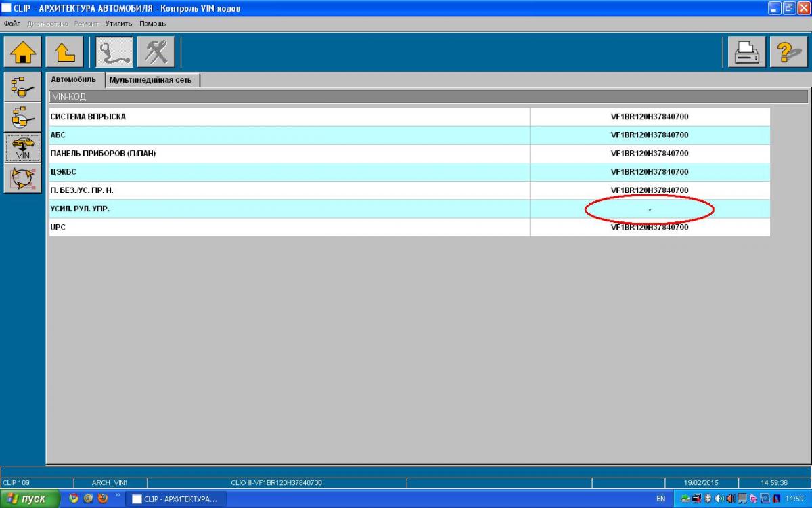Open the Помощь menu
Image resolution: width=812 pixels, height=508 pixels.
pos(152,24)
